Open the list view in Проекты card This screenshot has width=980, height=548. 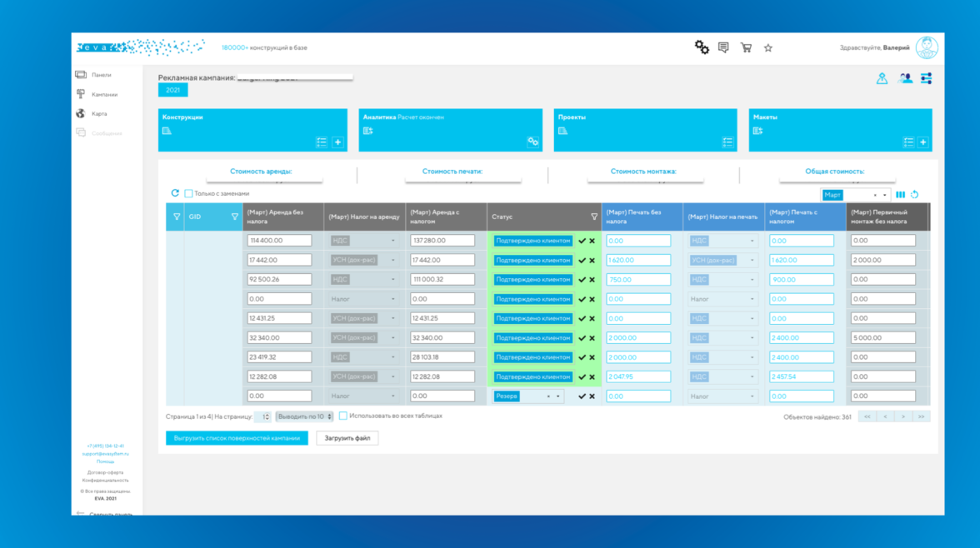pyautogui.click(x=727, y=142)
